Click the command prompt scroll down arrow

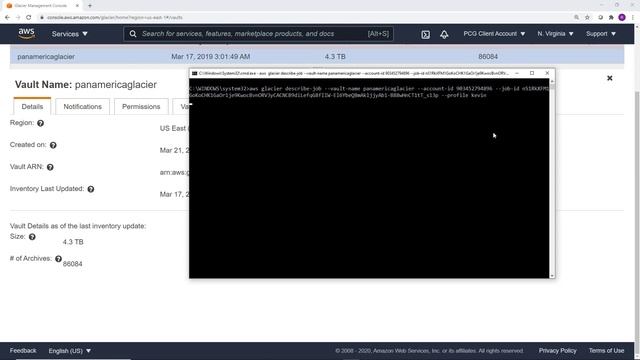click(x=552, y=276)
